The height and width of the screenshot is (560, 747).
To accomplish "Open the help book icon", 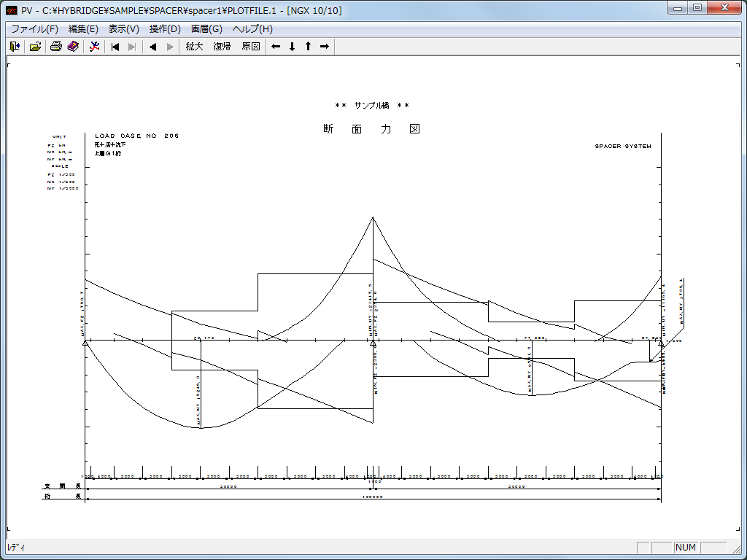I will pyautogui.click(x=73, y=47).
